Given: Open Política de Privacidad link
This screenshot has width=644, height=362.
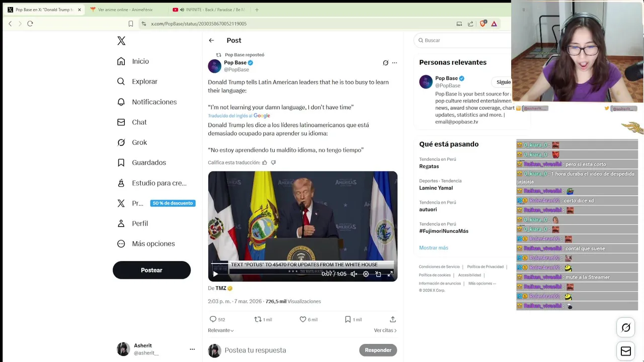Looking at the screenshot, I should (x=486, y=267).
